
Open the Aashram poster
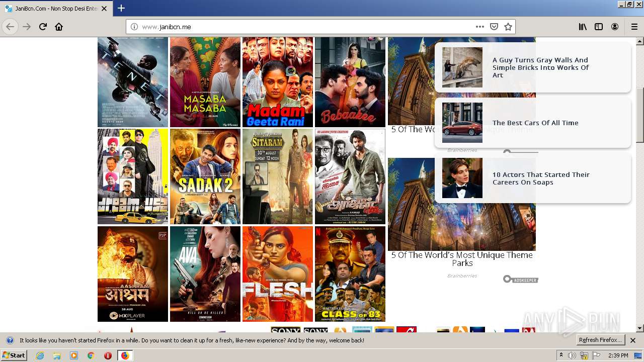tap(133, 274)
